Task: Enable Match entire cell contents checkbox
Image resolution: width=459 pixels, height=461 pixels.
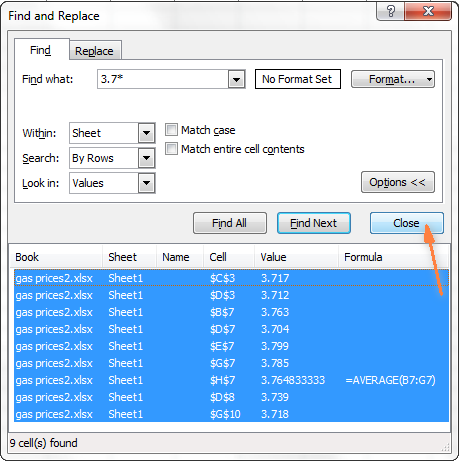Action: click(171, 149)
